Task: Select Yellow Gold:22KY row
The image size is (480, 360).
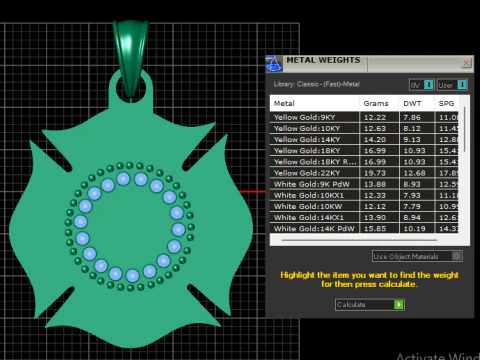Action: [x=364, y=173]
